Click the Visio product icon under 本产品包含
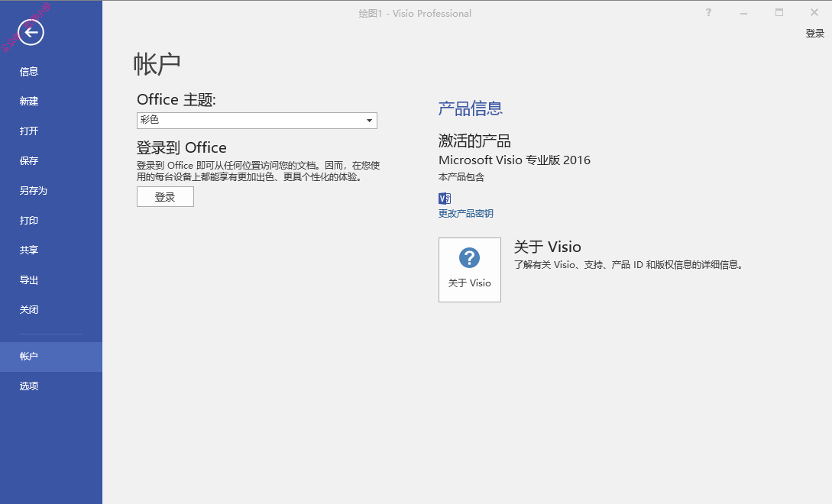The width and height of the screenshot is (832, 504). click(x=445, y=199)
